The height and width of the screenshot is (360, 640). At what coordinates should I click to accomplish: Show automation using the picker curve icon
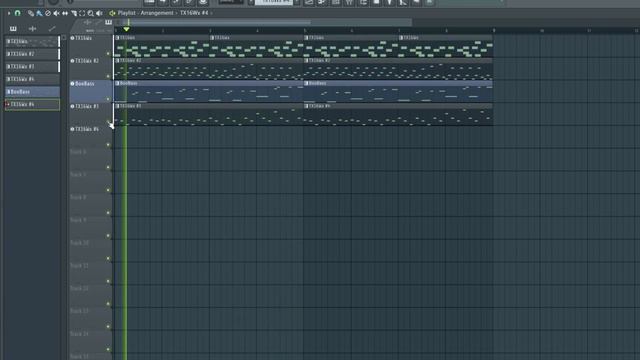(x=51, y=29)
